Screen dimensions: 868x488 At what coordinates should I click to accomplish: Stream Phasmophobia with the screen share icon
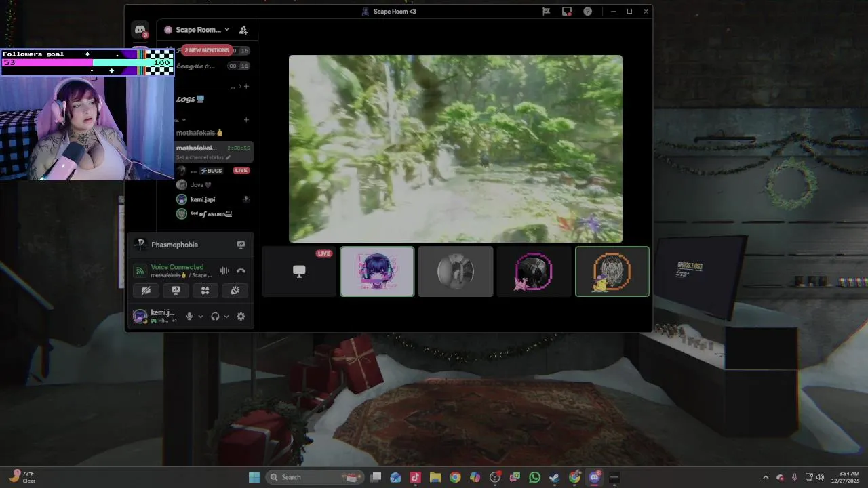click(241, 245)
